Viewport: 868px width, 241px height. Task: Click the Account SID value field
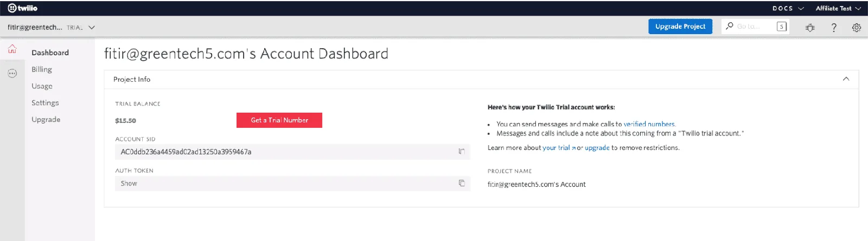(292, 152)
